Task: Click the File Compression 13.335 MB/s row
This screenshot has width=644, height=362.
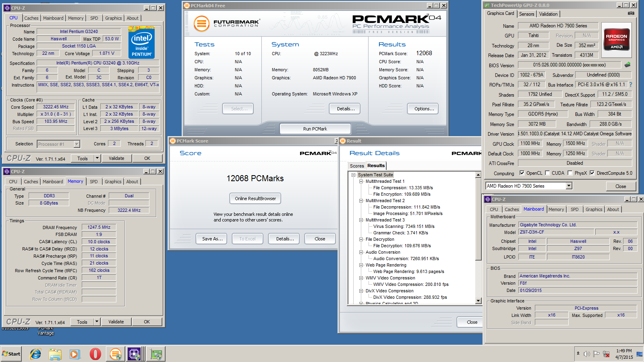Action: click(403, 188)
